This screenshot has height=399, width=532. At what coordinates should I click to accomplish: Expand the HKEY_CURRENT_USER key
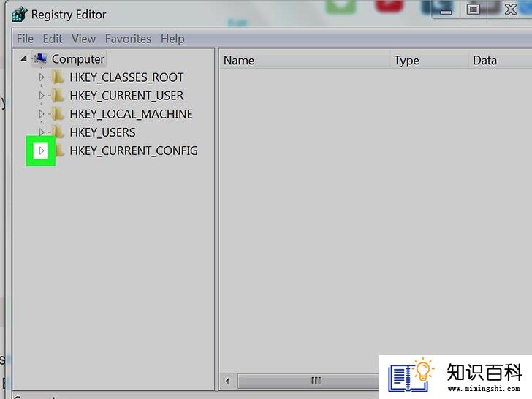[x=42, y=96]
